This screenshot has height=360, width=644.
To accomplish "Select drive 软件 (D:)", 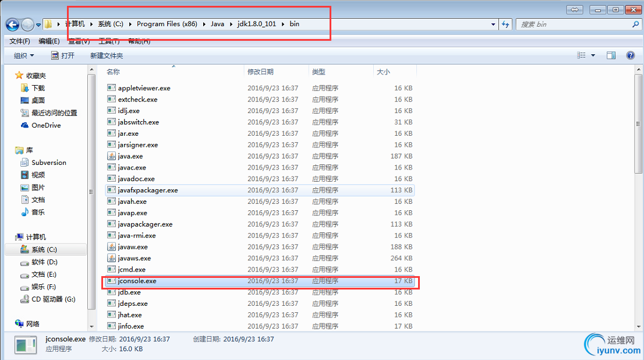I will pos(39,262).
